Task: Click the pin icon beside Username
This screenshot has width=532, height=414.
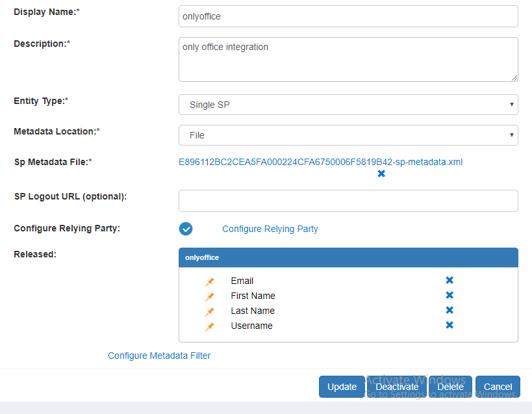Action: tap(210, 326)
